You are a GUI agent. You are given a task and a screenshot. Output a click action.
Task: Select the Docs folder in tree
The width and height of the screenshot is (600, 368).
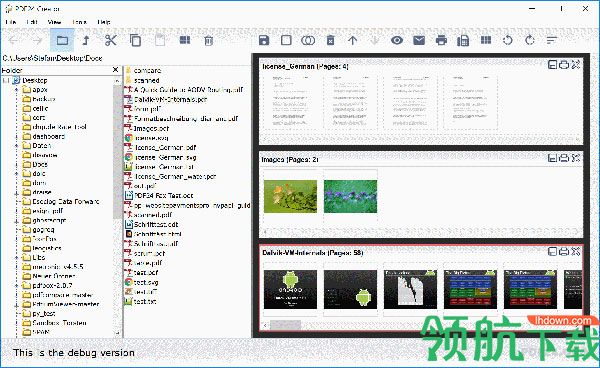coord(40,164)
